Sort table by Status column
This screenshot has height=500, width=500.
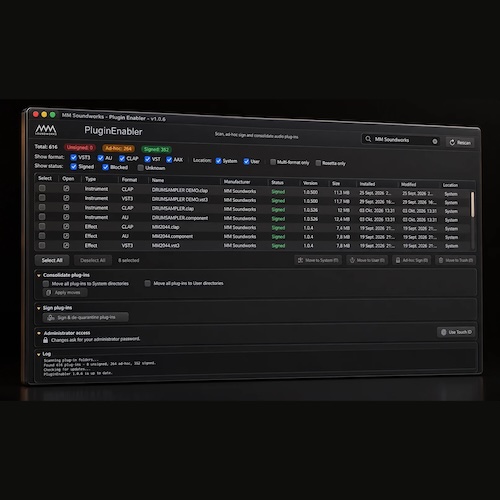(x=277, y=182)
